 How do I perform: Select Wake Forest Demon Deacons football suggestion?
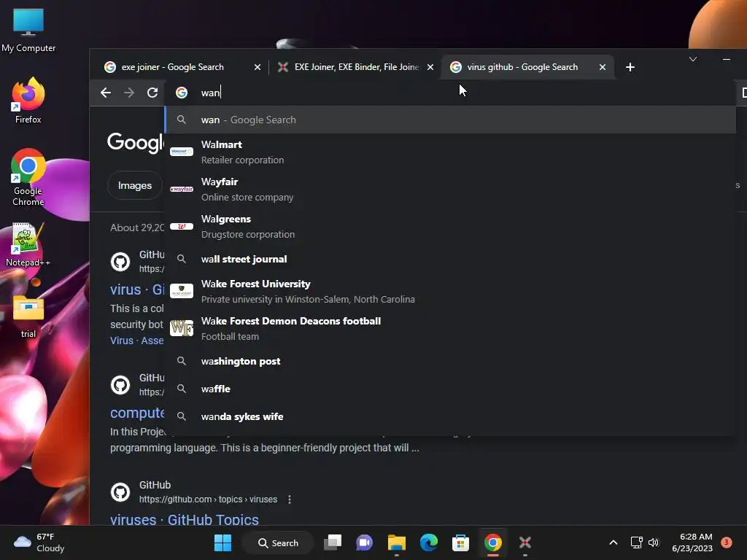coord(450,328)
